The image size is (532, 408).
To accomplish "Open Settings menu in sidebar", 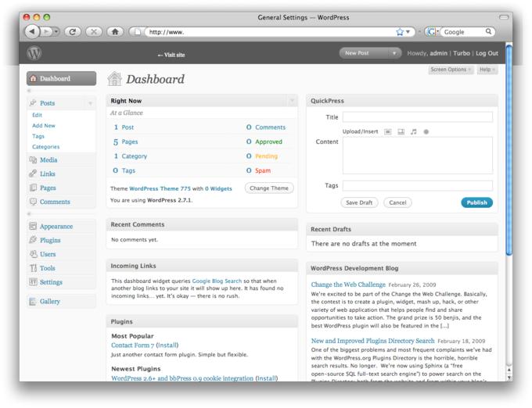I will (x=51, y=282).
